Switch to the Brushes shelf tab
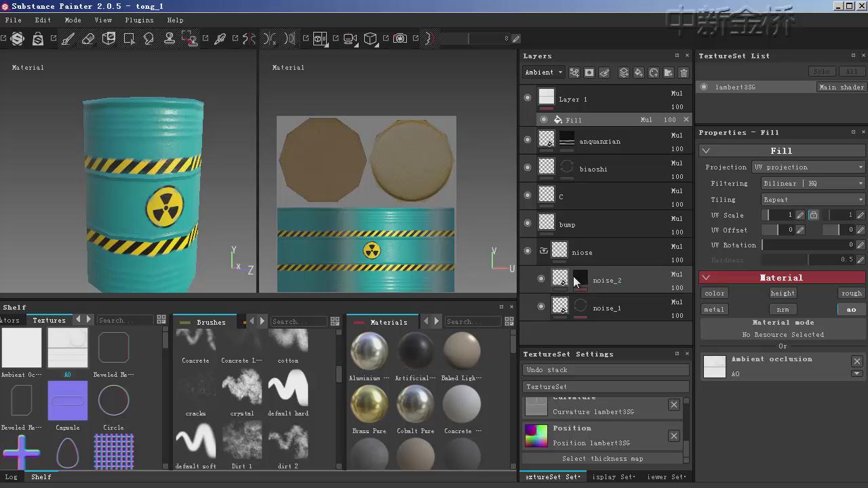The height and width of the screenshot is (488, 868). (211, 322)
